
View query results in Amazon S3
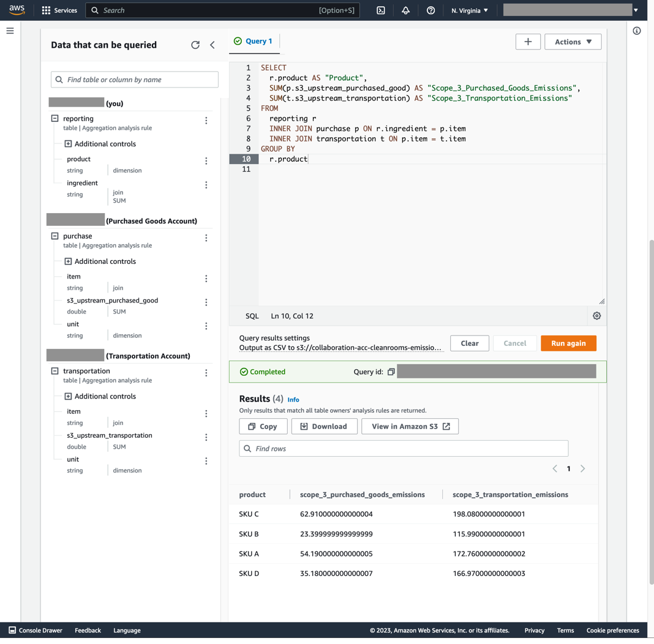[410, 426]
